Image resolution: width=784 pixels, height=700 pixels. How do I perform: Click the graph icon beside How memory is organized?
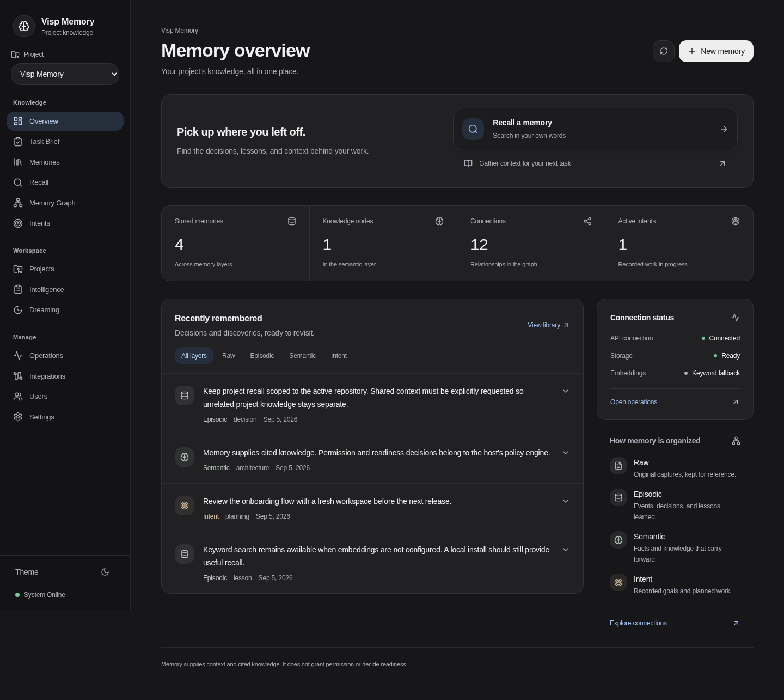click(736, 441)
